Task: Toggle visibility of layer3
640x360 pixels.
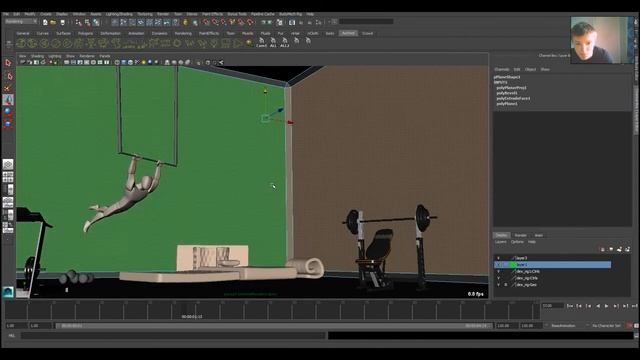Action: (x=498, y=258)
